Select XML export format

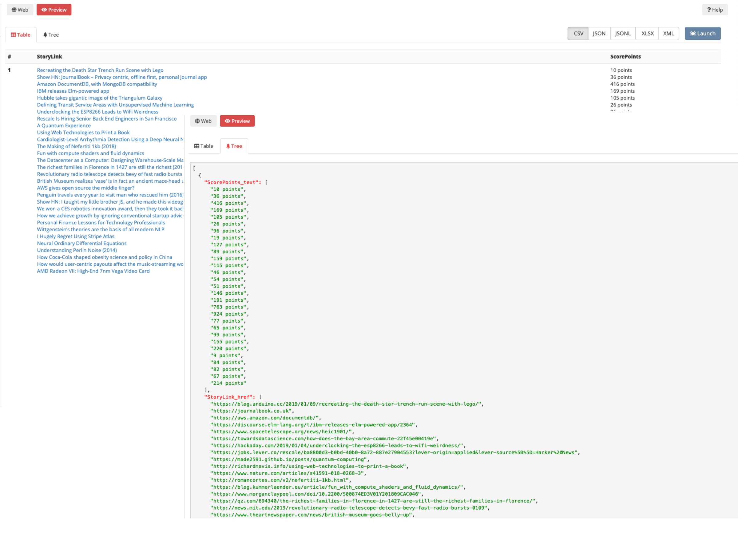pos(668,34)
